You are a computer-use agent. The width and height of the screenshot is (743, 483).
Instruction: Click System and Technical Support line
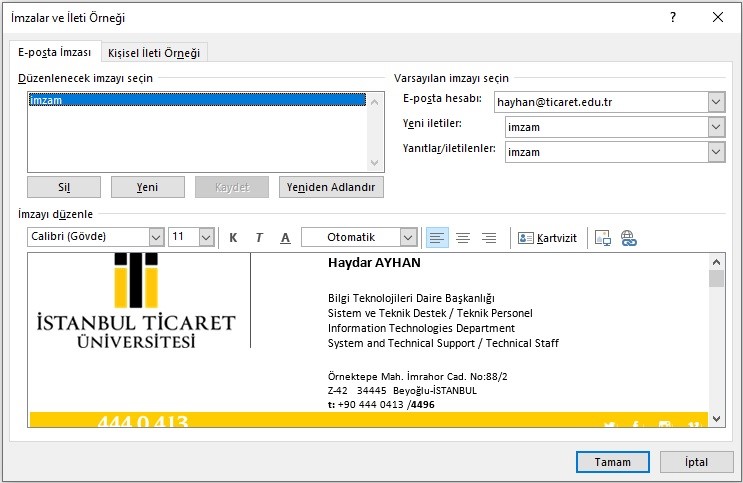point(443,343)
